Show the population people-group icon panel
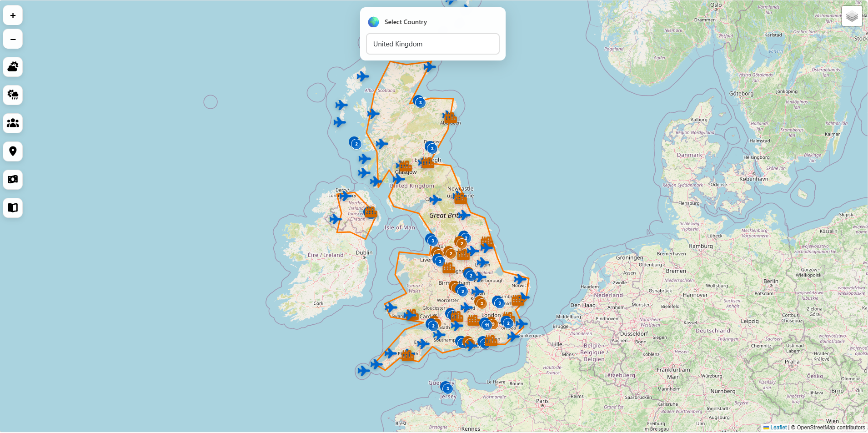 click(13, 123)
